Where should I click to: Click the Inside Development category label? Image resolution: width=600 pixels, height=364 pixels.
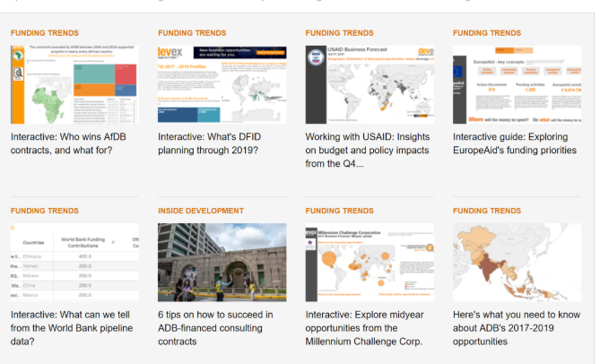pyautogui.click(x=201, y=211)
